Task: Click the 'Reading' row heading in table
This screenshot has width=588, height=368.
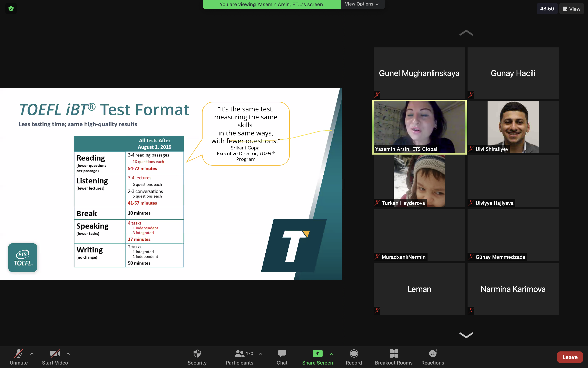Action: (91, 158)
